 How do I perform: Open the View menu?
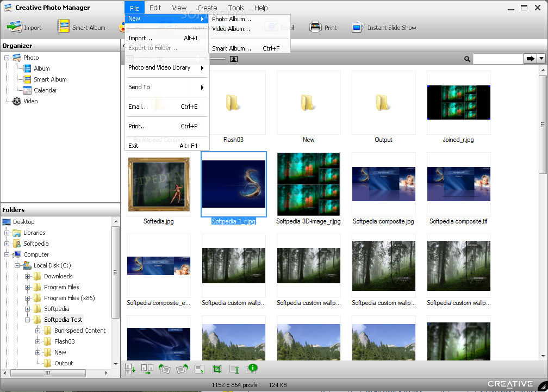click(x=179, y=8)
